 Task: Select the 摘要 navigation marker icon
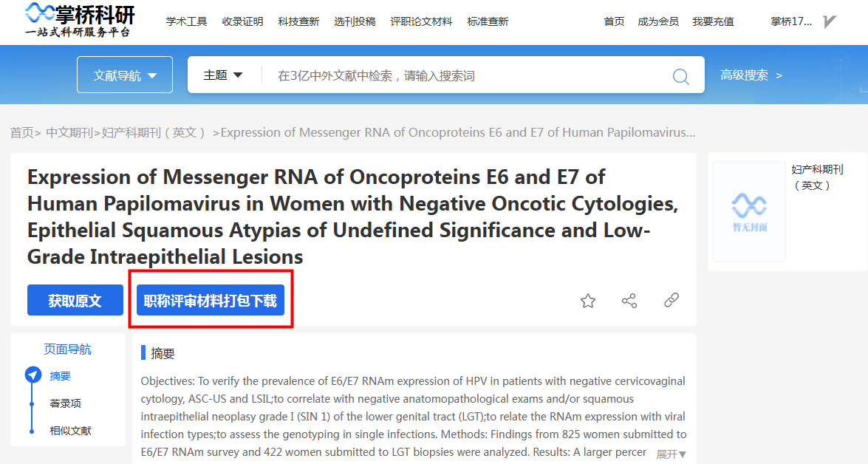[x=33, y=375]
